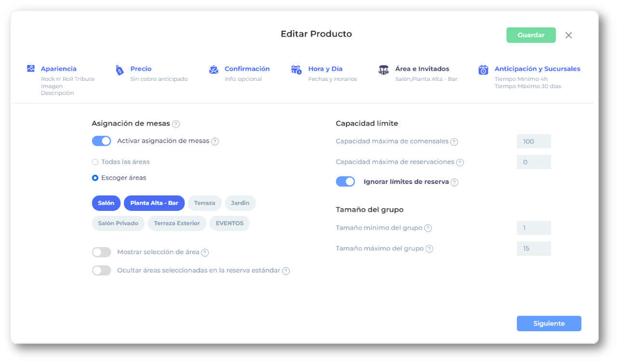The height and width of the screenshot is (364, 619).
Task: Click the Tamaño del grupo heading
Action: [x=370, y=210]
